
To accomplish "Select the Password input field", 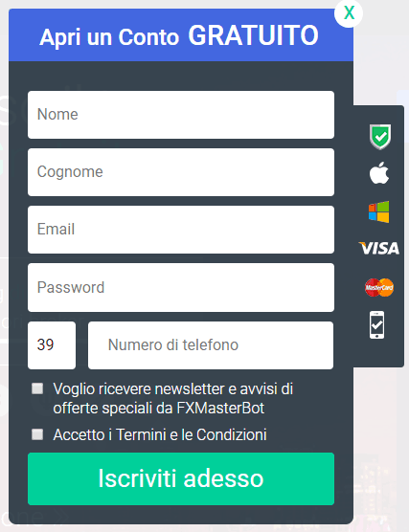I will 181,287.
